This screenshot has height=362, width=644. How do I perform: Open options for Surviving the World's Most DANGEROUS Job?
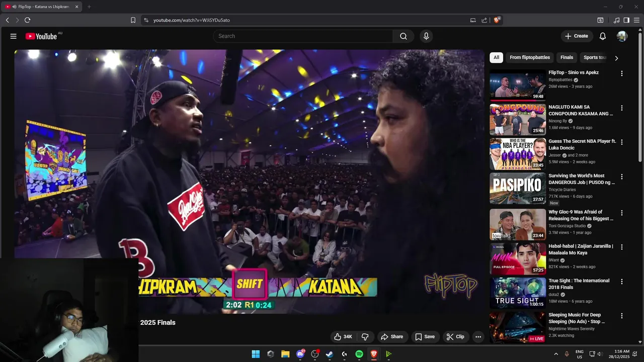621,176
